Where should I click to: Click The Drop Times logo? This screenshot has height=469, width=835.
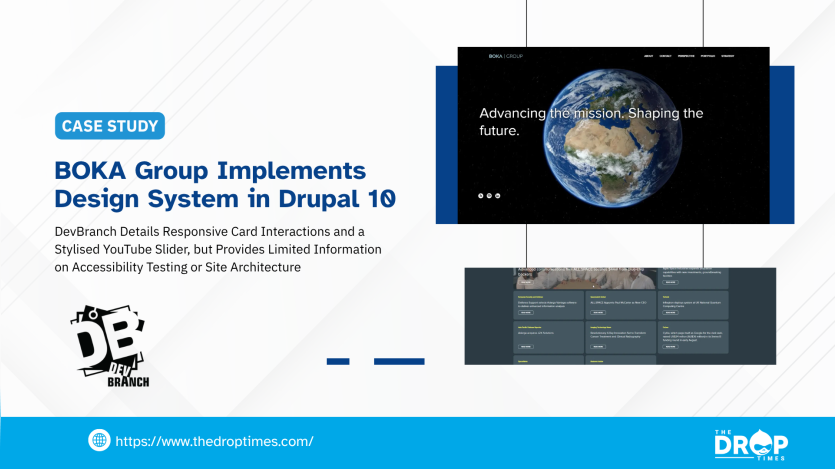click(751, 445)
